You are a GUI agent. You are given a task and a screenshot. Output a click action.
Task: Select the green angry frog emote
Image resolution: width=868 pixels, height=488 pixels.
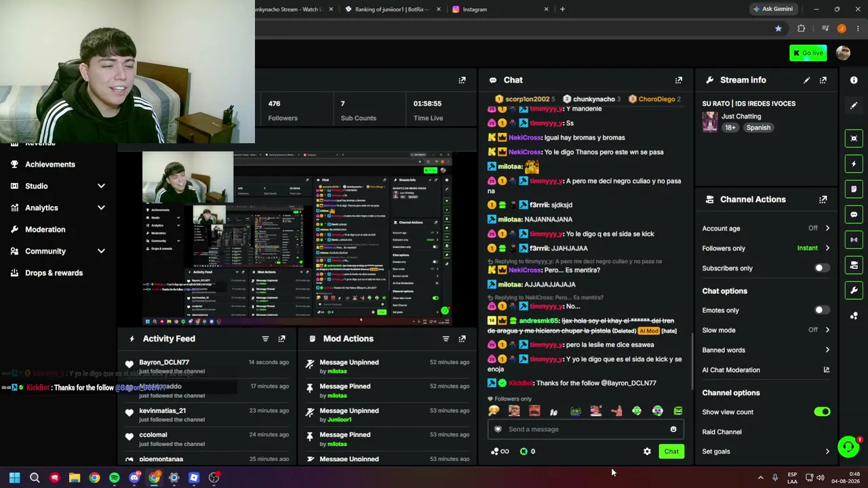677,411
